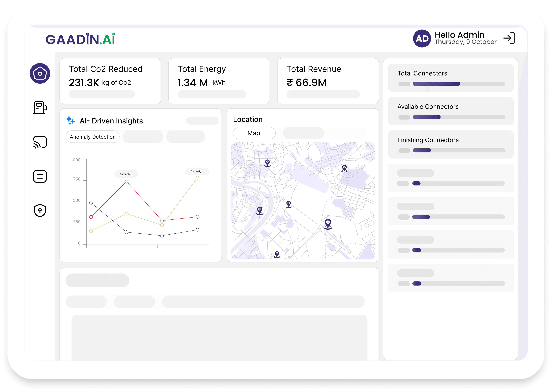Click the cast/broadcast sidebar icon
The image size is (552, 392).
tap(40, 142)
